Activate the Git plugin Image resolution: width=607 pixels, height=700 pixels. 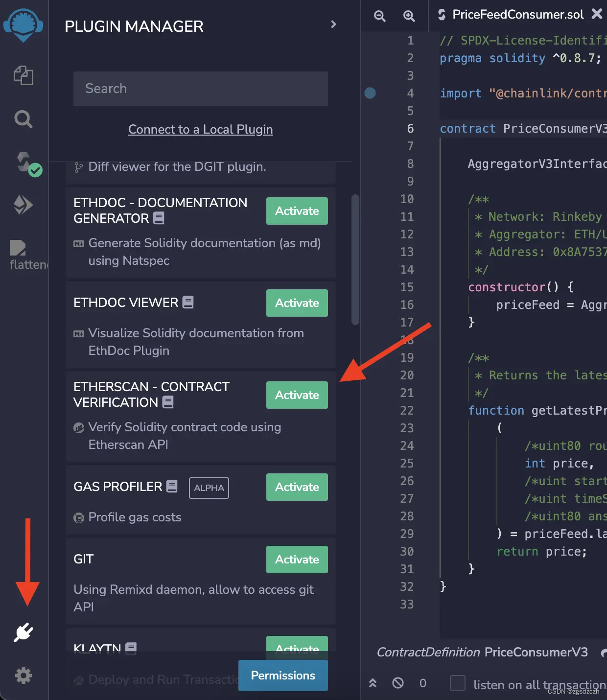pos(297,560)
